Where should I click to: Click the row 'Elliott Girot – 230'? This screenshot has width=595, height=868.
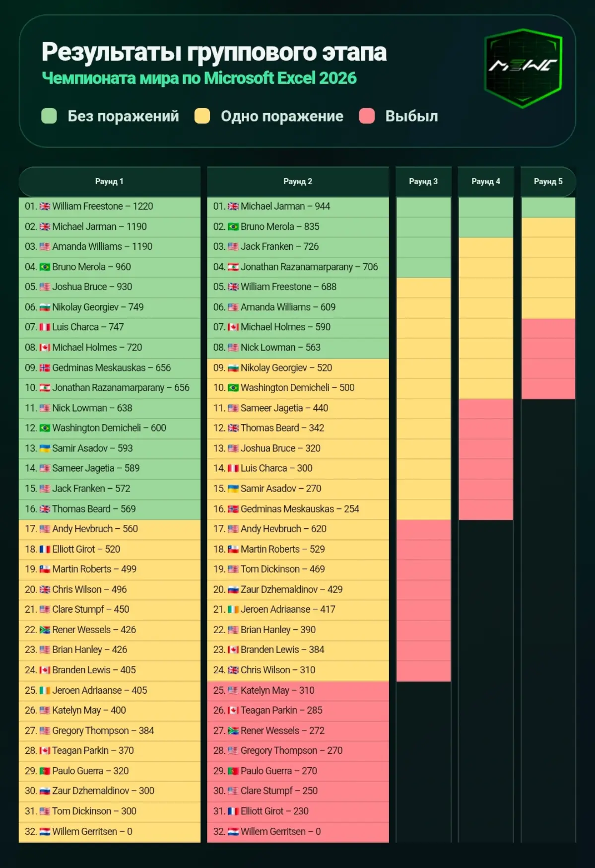298,811
